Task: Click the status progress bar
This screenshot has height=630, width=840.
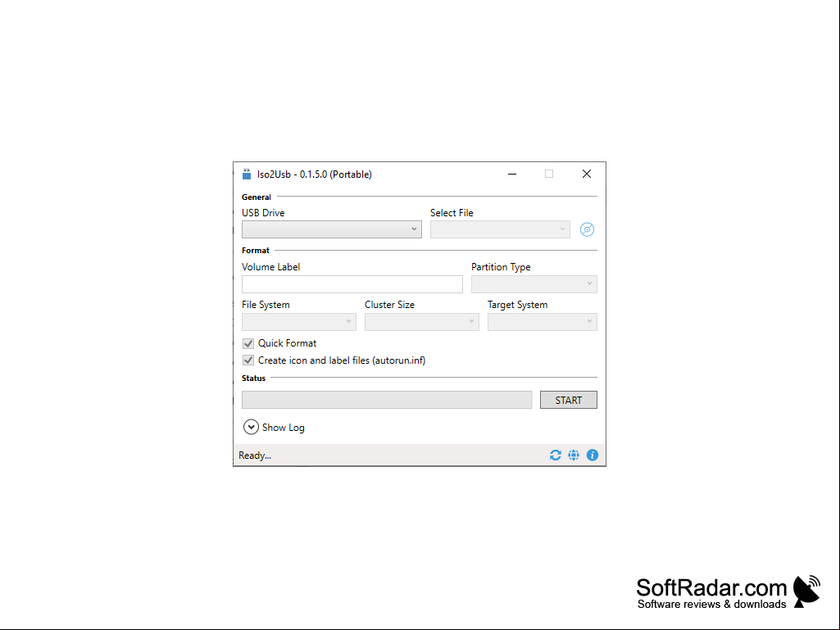Action: click(x=387, y=400)
